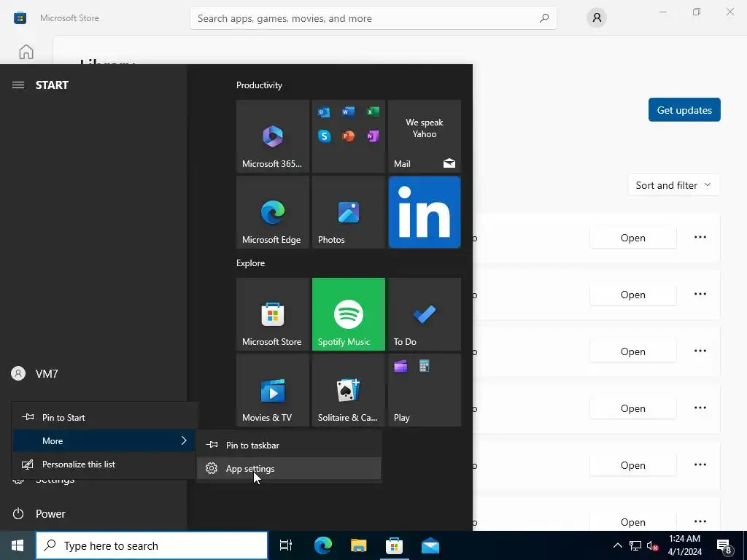Viewport: 747px width, 560px height.
Task: Open the Microsoft 365 tile
Action: 273,136
